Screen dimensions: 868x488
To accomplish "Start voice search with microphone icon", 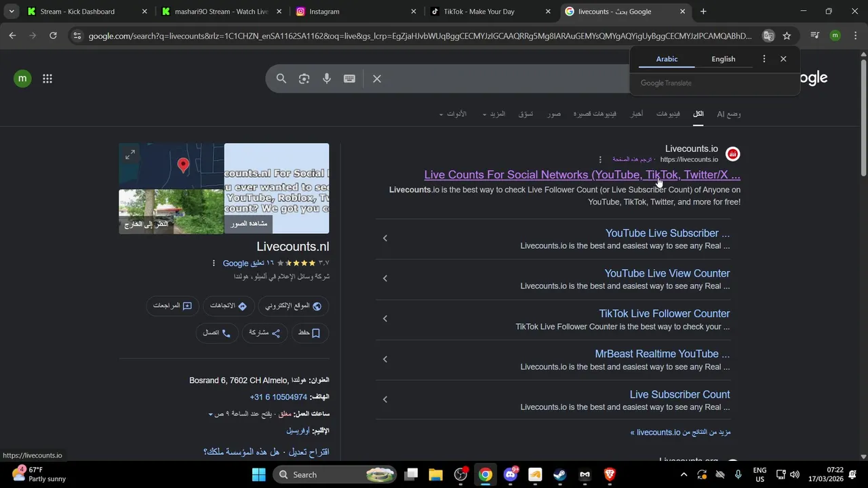I will click(x=327, y=79).
